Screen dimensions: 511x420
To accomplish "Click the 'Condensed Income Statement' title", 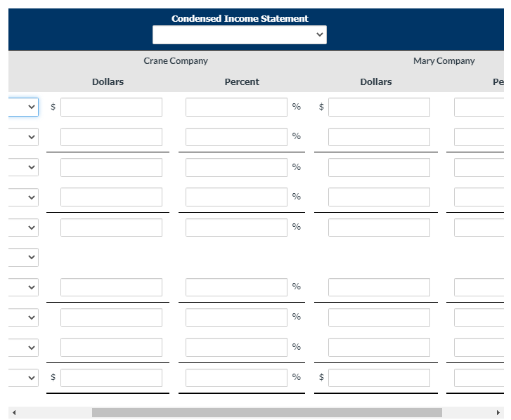I will 240,18.
